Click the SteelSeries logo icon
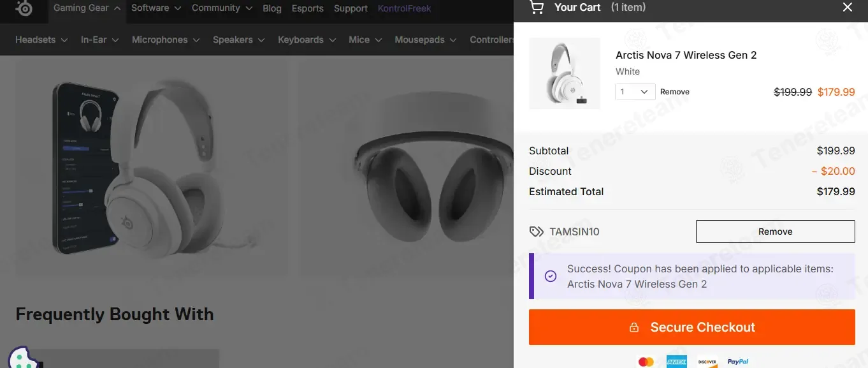The height and width of the screenshot is (368, 868). pos(24,8)
